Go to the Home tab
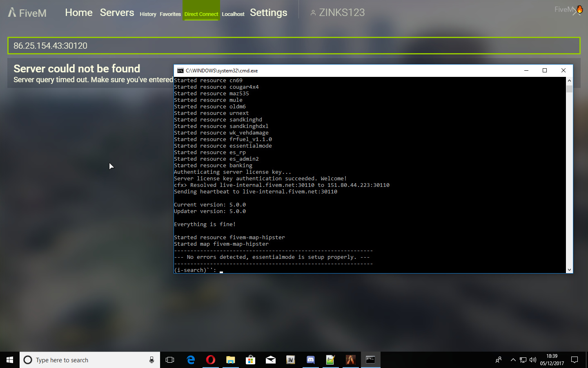The height and width of the screenshot is (368, 588). tap(79, 13)
